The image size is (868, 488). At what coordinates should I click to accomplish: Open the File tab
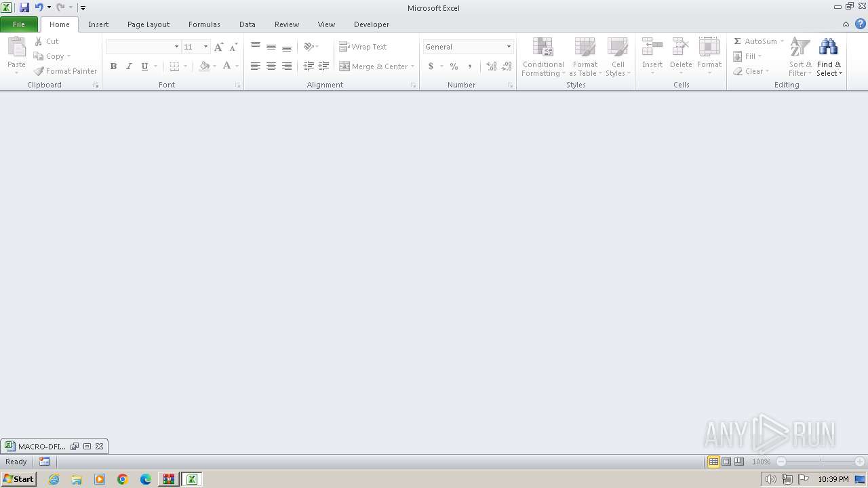coord(19,24)
